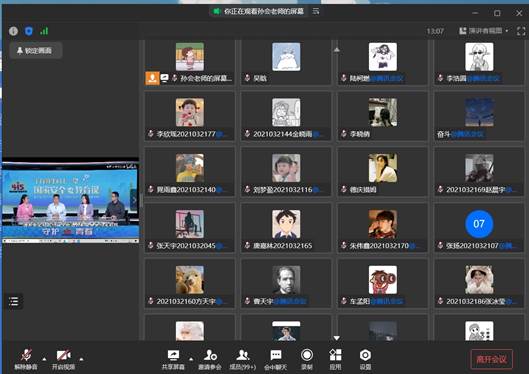Expand audio options arrow beside 解除静音

pyautogui.click(x=44, y=359)
